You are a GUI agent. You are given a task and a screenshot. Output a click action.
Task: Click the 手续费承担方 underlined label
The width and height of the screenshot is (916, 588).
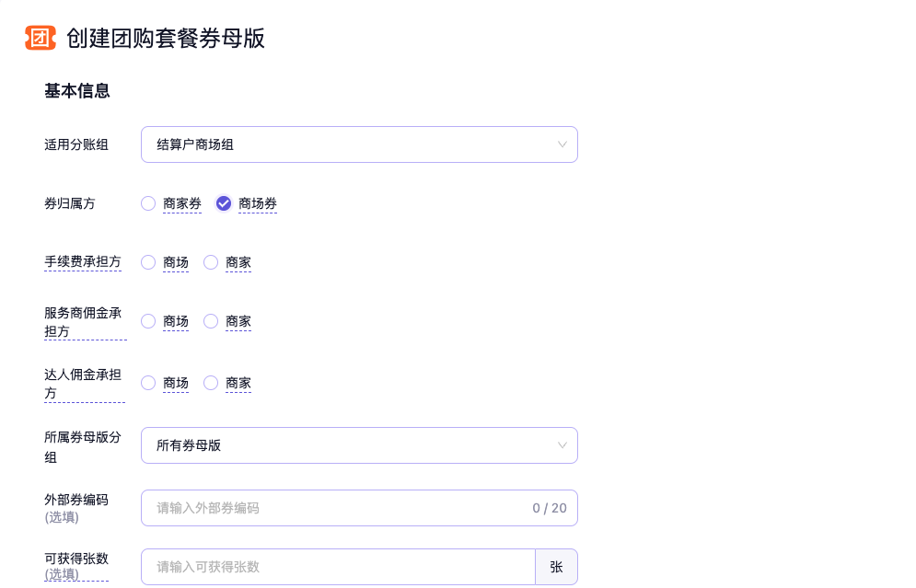point(83,262)
